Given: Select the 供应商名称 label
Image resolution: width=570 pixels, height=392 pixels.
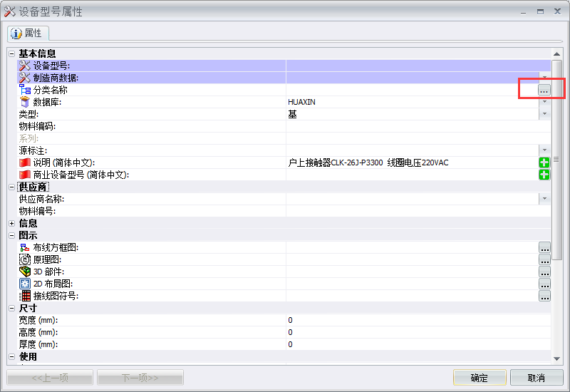Looking at the screenshot, I should point(41,199).
